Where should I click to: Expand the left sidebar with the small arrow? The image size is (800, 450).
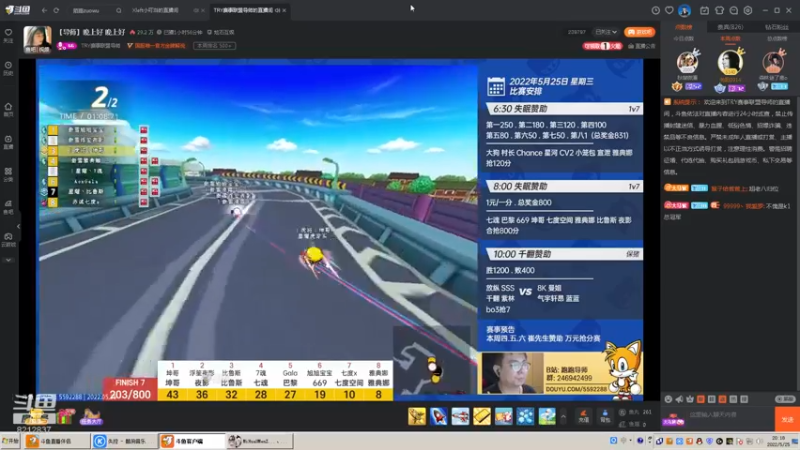click(x=18, y=226)
